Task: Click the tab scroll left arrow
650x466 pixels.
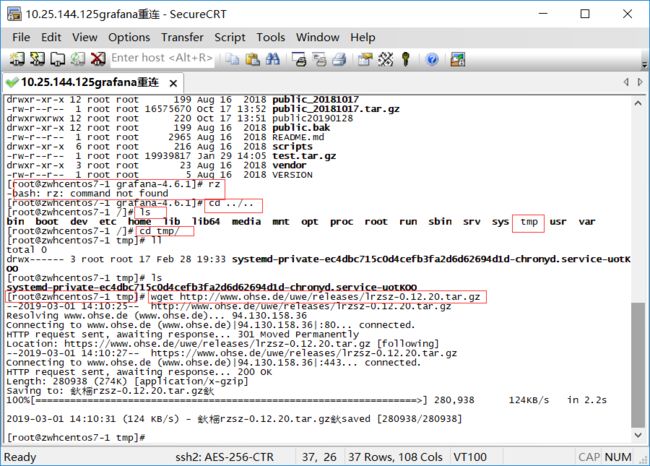Action: click(626, 82)
